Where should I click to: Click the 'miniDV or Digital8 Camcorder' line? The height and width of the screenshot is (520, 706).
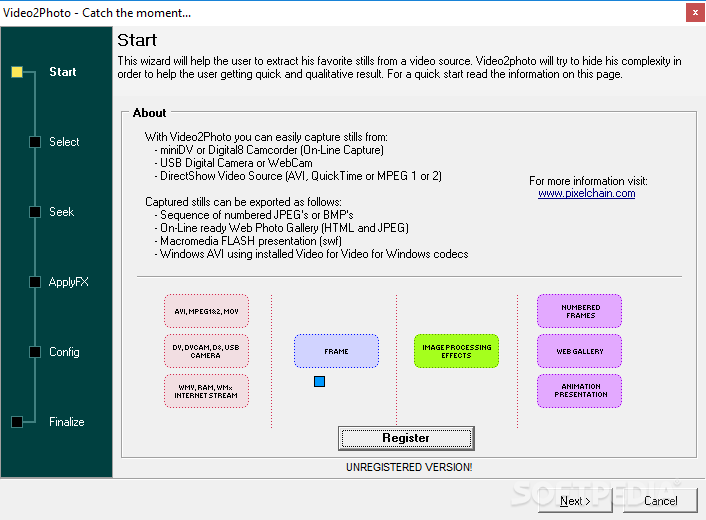269,150
